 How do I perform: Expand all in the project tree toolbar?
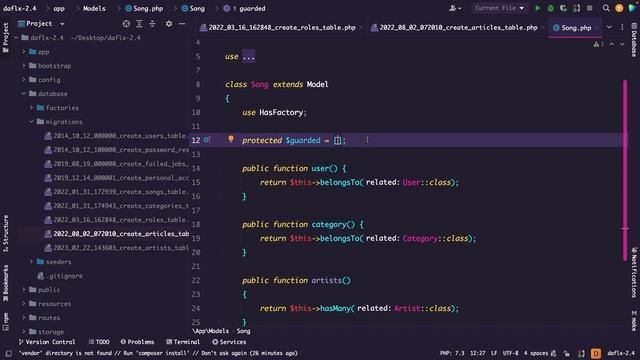[139, 24]
